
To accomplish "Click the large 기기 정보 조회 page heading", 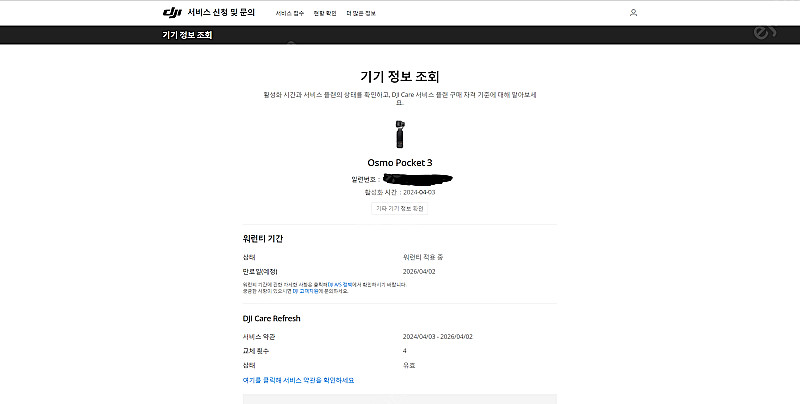I will click(400, 77).
